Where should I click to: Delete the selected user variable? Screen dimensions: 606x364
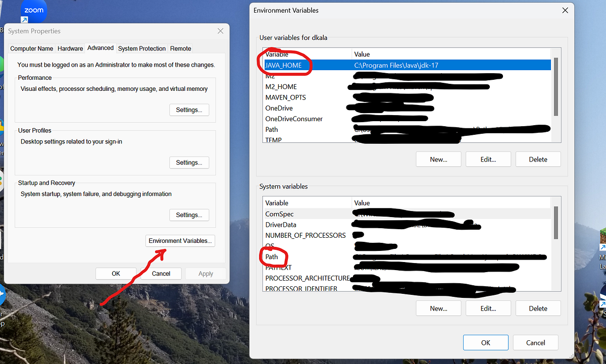[x=538, y=159]
